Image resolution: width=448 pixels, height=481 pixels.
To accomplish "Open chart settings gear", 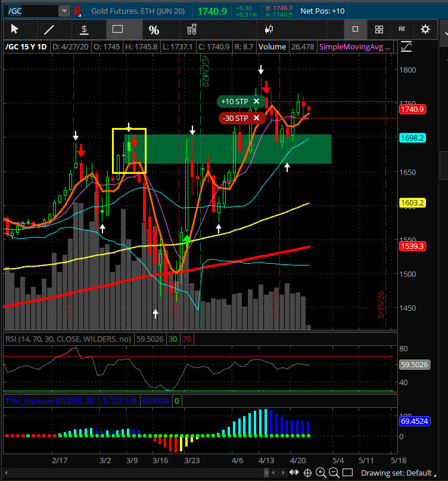I will [x=425, y=29].
